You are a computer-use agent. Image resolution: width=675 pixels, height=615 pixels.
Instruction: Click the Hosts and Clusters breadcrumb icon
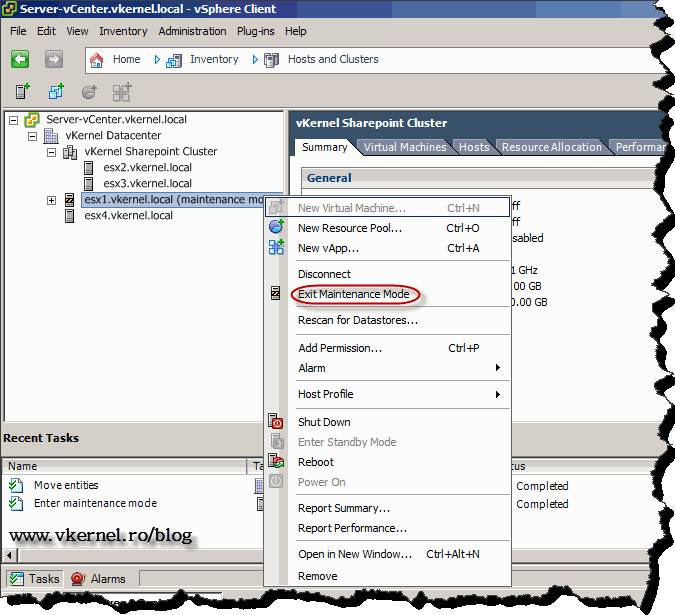[x=272, y=60]
